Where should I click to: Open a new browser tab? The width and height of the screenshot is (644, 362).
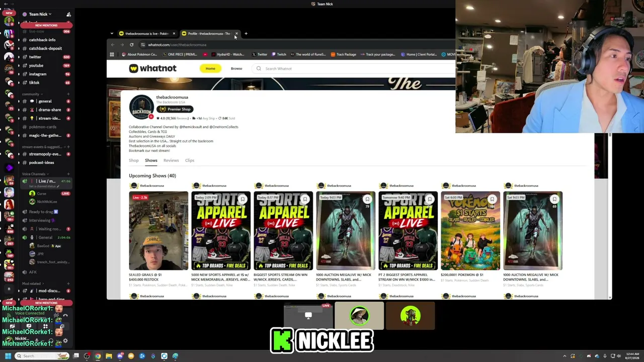(246, 34)
